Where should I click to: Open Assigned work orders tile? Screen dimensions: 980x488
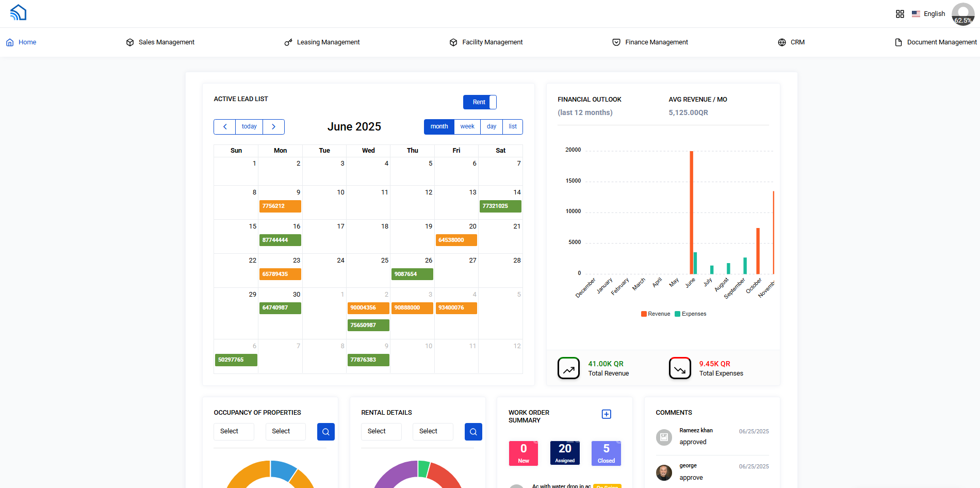565,453
